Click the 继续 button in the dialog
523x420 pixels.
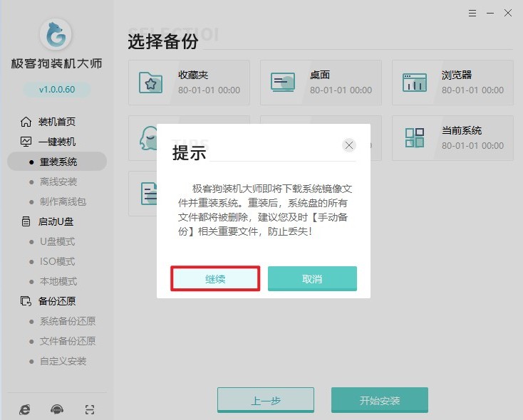click(x=215, y=278)
